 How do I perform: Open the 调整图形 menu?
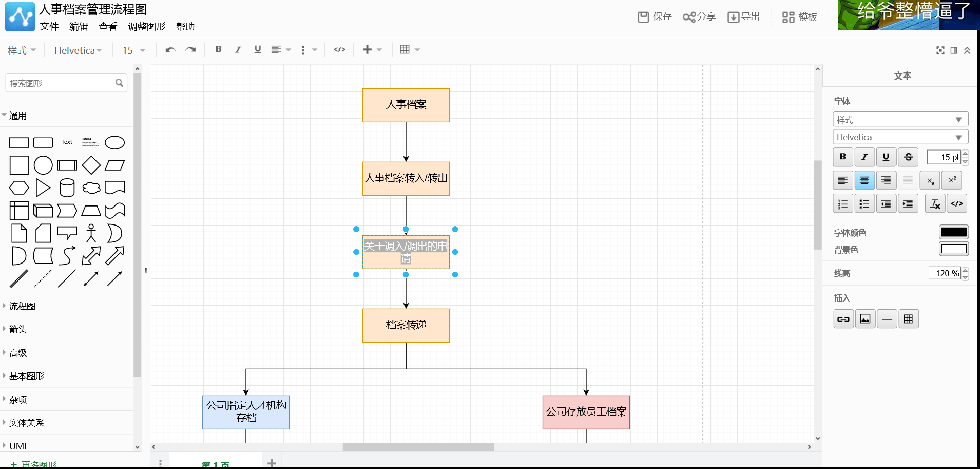146,27
